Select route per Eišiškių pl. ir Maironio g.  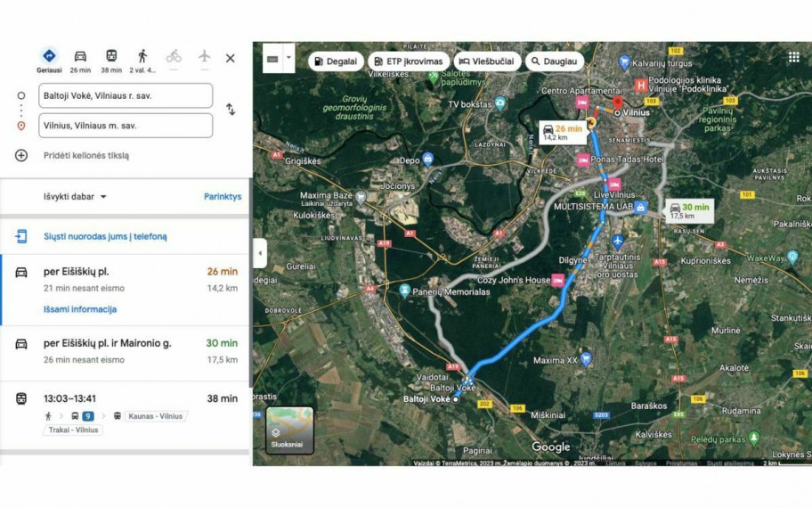pos(126,353)
